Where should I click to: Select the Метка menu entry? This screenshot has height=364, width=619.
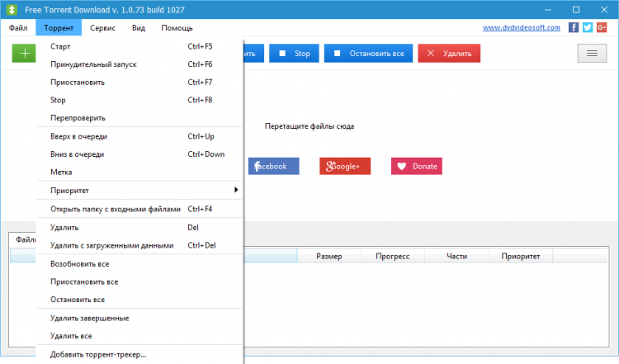pyautogui.click(x=139, y=172)
